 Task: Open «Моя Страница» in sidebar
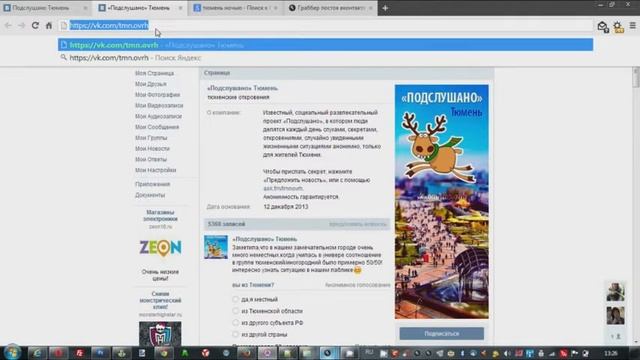click(154, 73)
